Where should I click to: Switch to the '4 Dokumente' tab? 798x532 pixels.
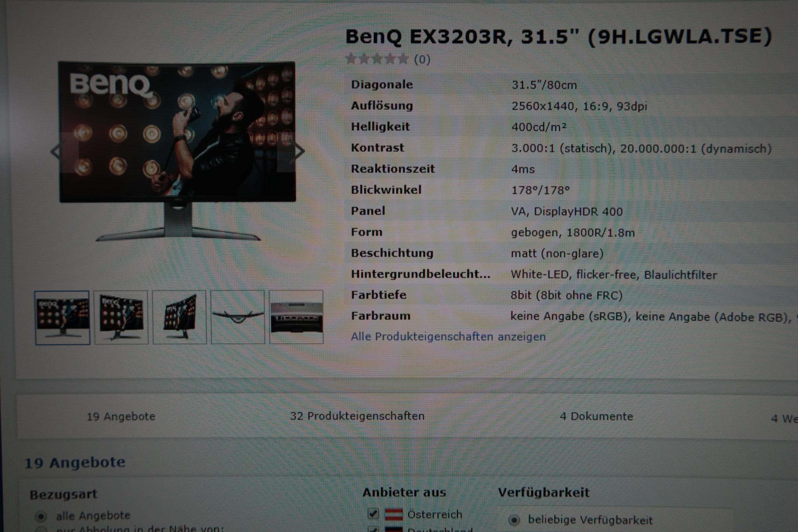point(596,417)
